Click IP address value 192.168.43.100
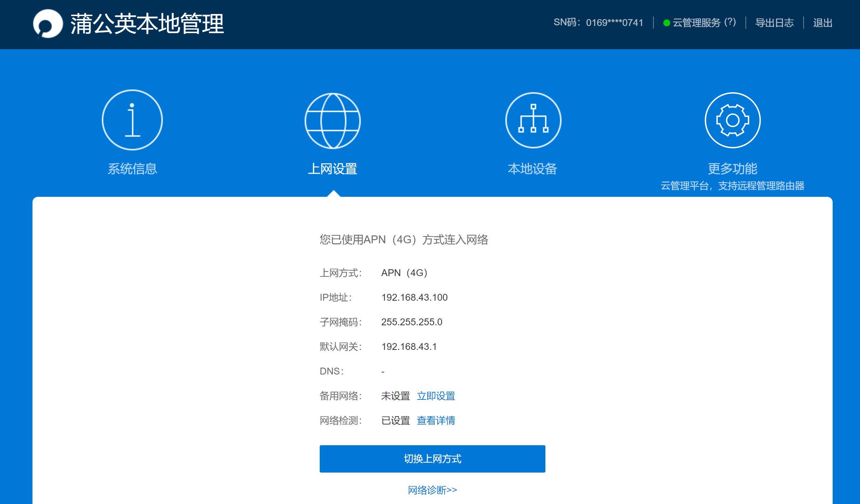The image size is (860, 504). point(414,298)
